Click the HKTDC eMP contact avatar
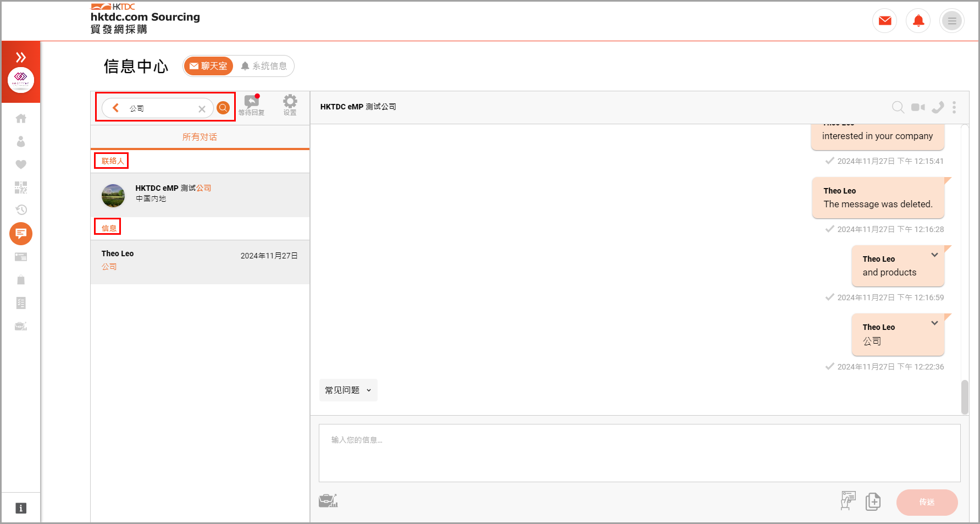Viewport: 980px width, 524px height. click(113, 196)
